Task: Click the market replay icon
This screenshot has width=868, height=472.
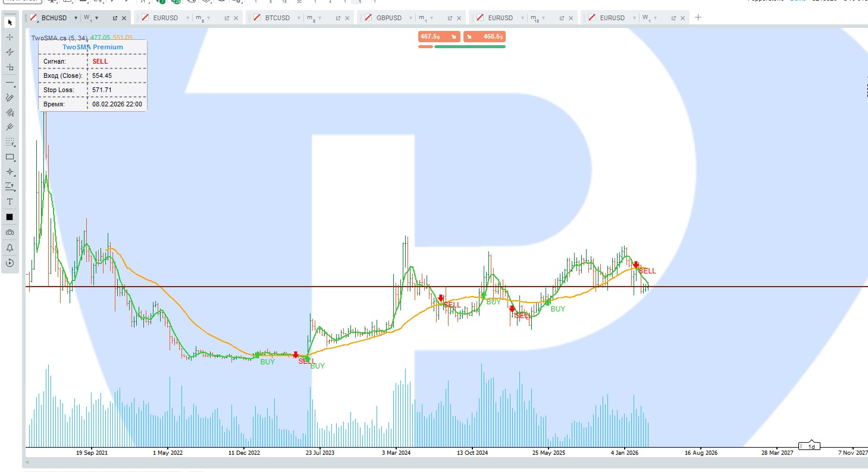Action: pyautogui.click(x=10, y=263)
